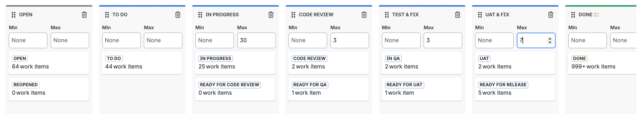Focus the IN PROGRESS Max field showing 30
Screen dimensions: 644x114
(x=257, y=40)
